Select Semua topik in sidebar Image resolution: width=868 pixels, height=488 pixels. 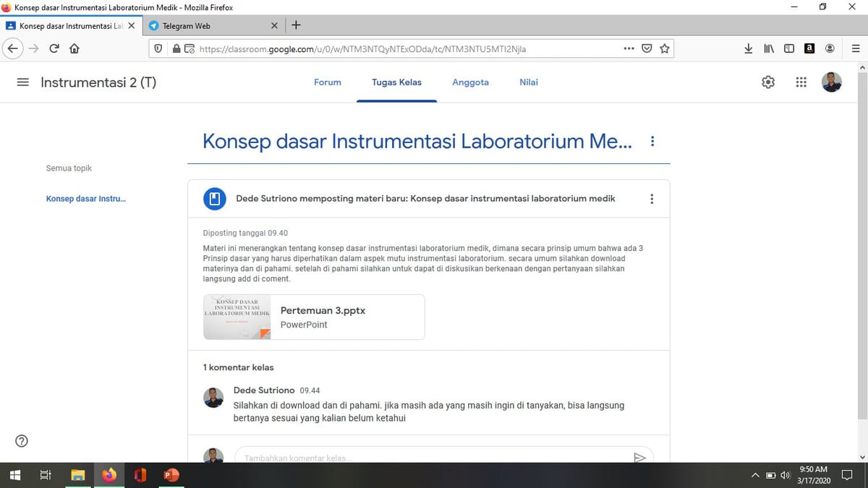click(x=69, y=168)
